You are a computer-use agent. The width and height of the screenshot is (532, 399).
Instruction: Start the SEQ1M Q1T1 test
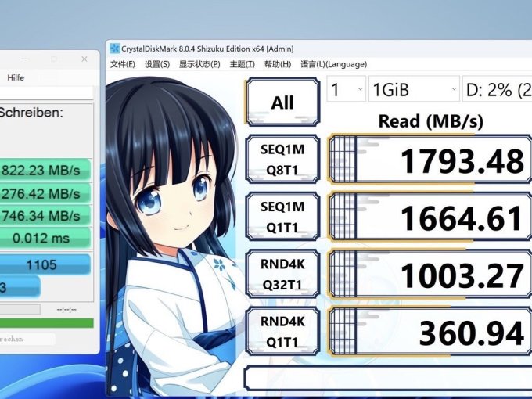click(x=282, y=217)
